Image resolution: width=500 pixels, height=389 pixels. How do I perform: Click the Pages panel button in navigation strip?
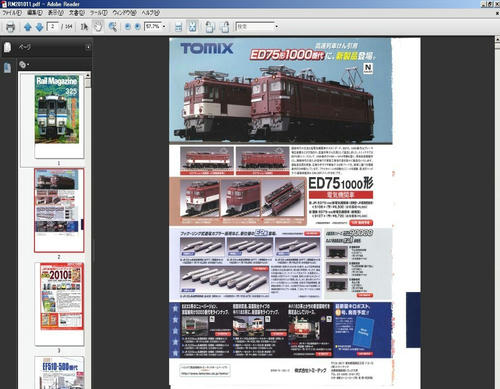[x=7, y=68]
